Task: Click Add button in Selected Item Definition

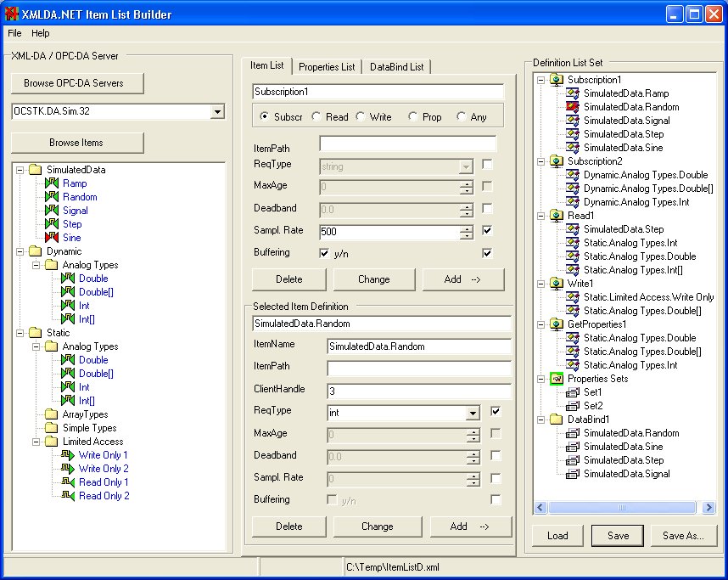Action: pos(471,527)
